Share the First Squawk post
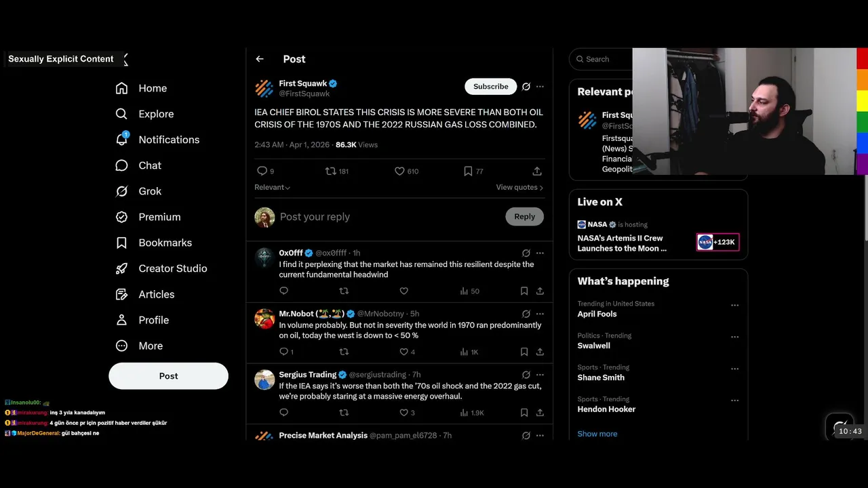The image size is (868, 488). click(x=537, y=171)
